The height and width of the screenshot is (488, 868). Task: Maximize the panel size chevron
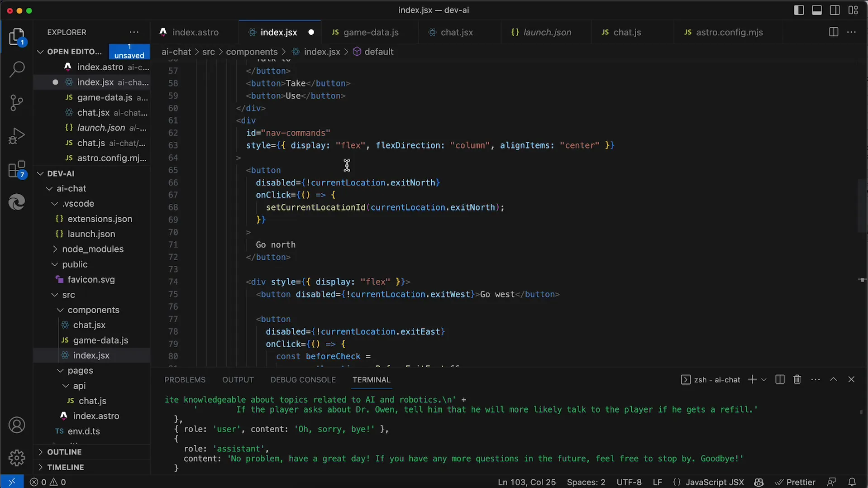point(834,379)
